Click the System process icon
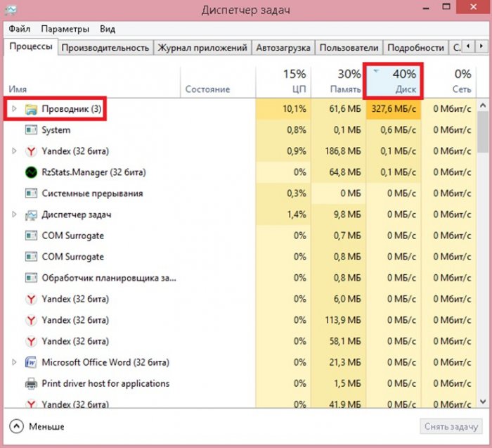Screen dimensions: 492x448 pos(31,130)
